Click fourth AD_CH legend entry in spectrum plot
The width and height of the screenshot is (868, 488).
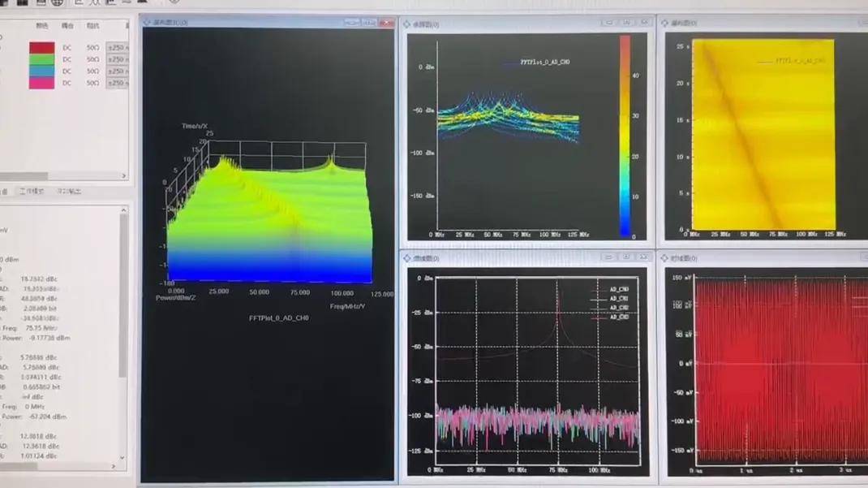pyautogui.click(x=619, y=317)
